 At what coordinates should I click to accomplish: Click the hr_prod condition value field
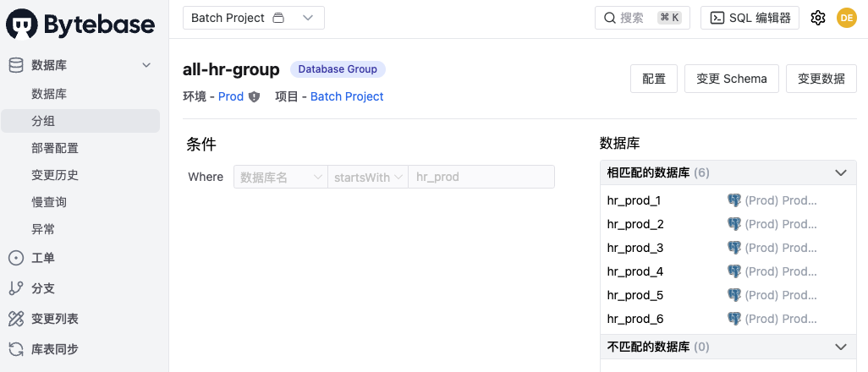coord(481,177)
